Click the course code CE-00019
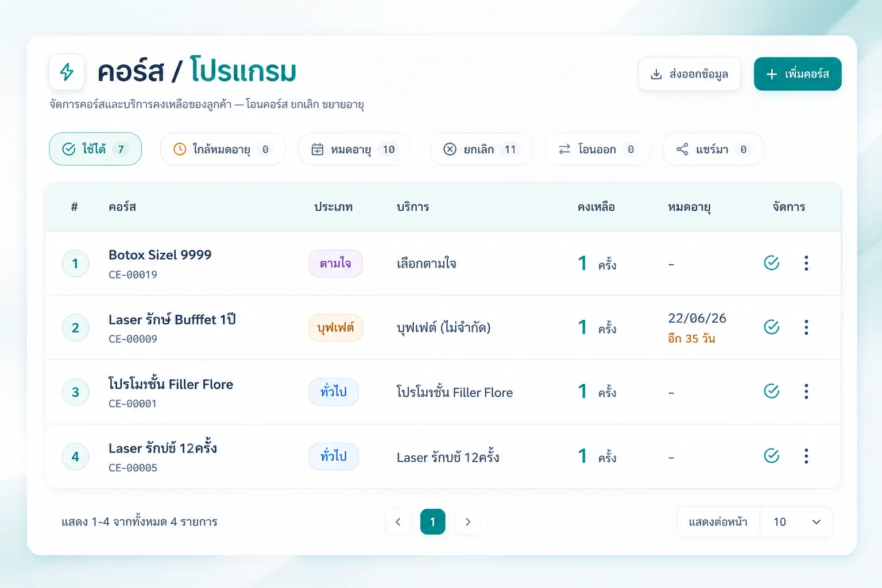882x588 pixels. pyautogui.click(x=133, y=275)
